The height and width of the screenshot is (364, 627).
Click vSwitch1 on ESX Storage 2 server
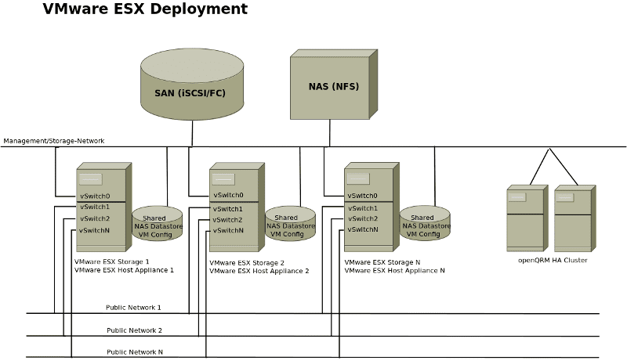click(x=228, y=209)
